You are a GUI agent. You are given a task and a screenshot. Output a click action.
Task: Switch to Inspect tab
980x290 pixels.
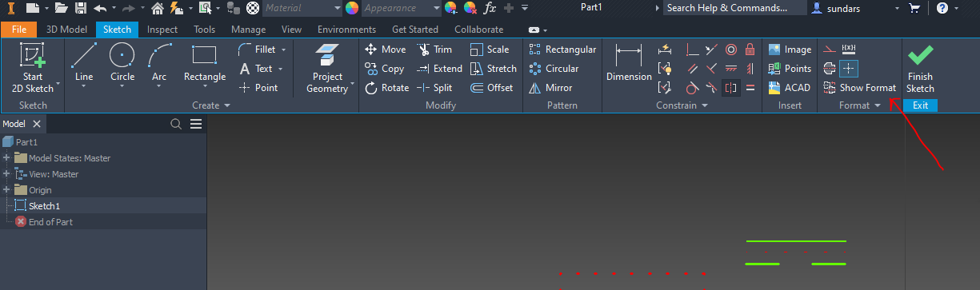click(162, 30)
